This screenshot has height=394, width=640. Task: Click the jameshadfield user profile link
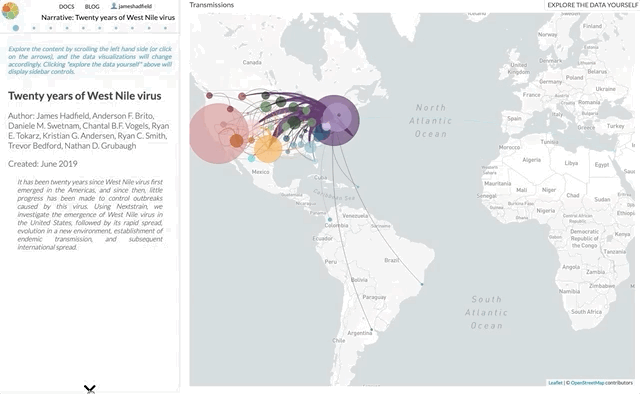pyautogui.click(x=131, y=6)
